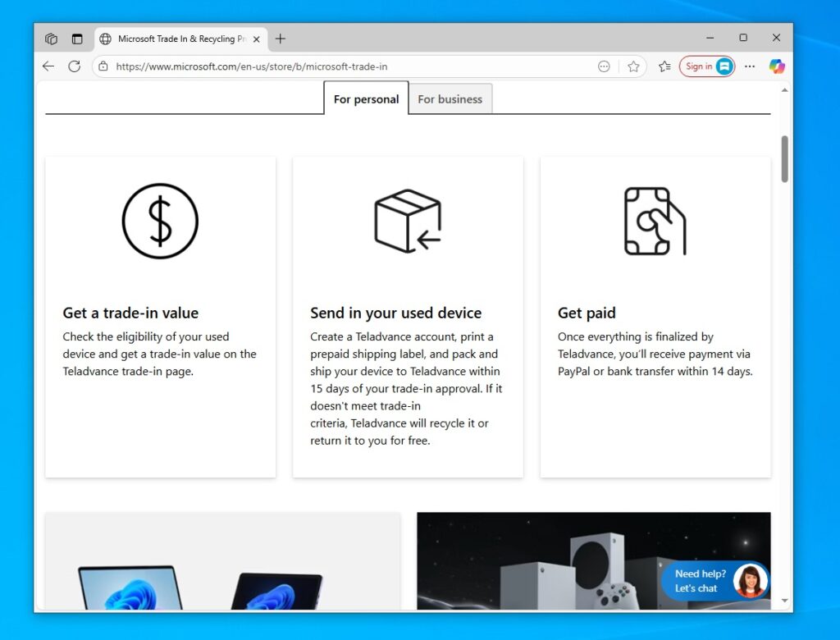Viewport: 840px width, 640px height.
Task: Open the Settings and more menu
Action: [x=749, y=66]
